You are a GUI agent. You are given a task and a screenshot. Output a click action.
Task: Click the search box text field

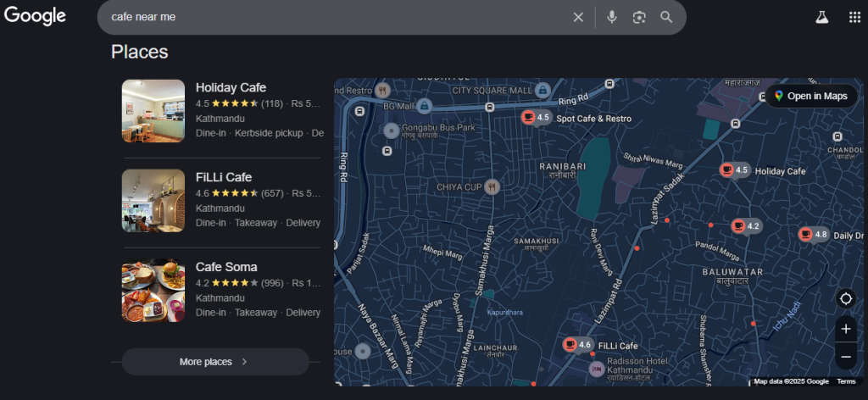point(337,17)
